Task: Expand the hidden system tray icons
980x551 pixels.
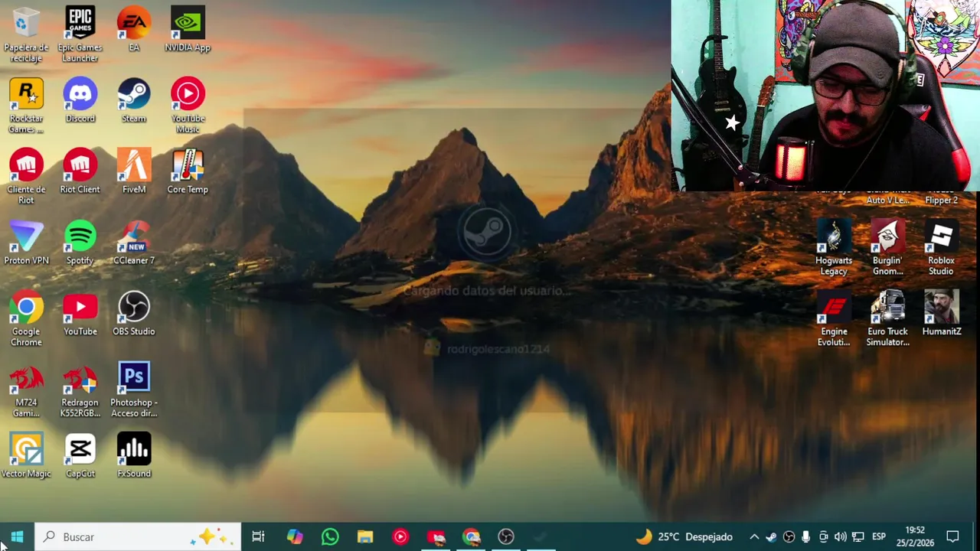Action: (754, 536)
